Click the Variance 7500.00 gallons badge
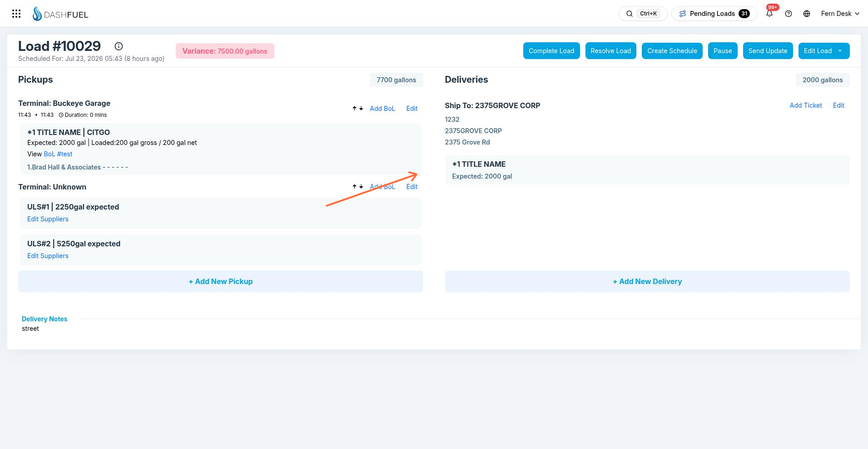 (x=225, y=51)
